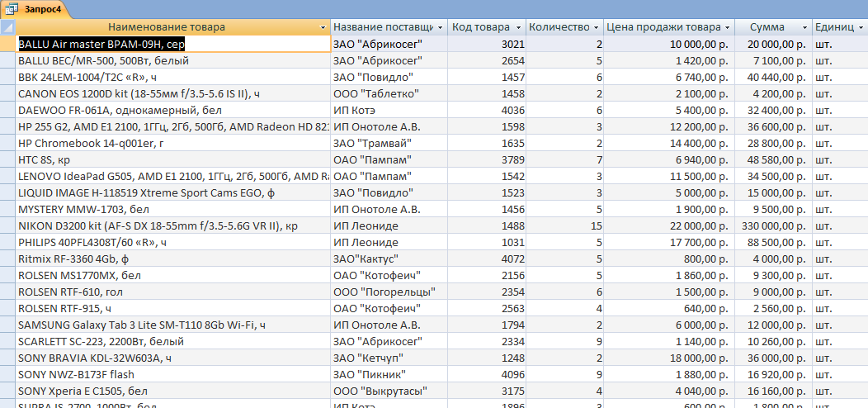Click price cell 17 700,00 р.
Image resolution: width=868 pixels, height=408 pixels.
[669, 242]
